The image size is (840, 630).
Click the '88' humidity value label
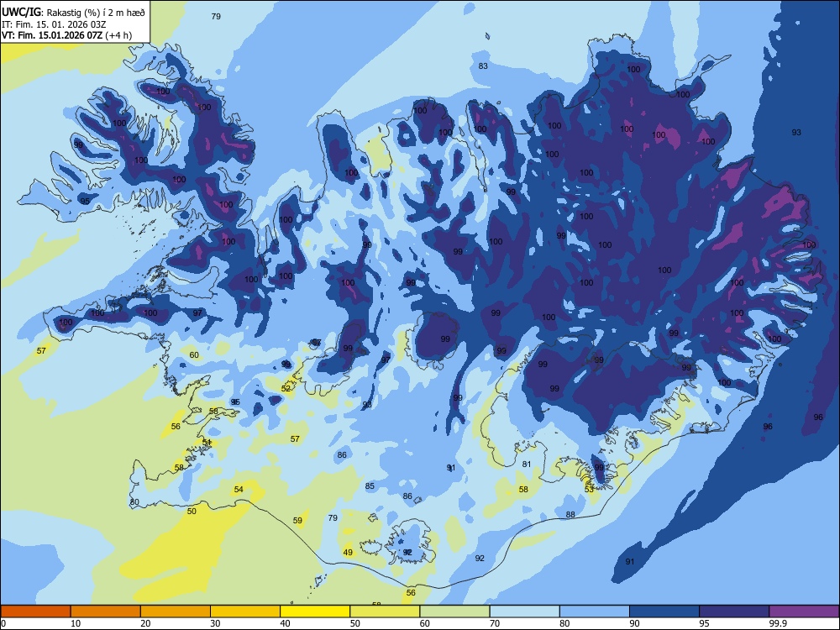pyautogui.click(x=570, y=514)
